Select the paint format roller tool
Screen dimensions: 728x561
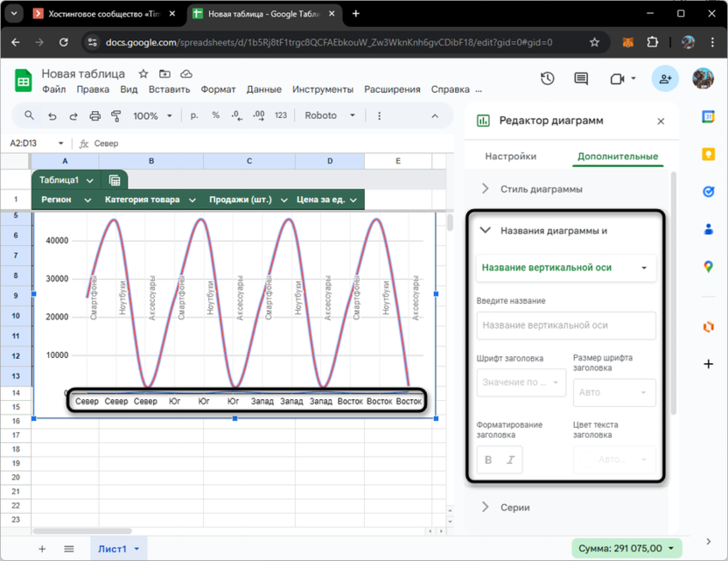click(x=116, y=116)
